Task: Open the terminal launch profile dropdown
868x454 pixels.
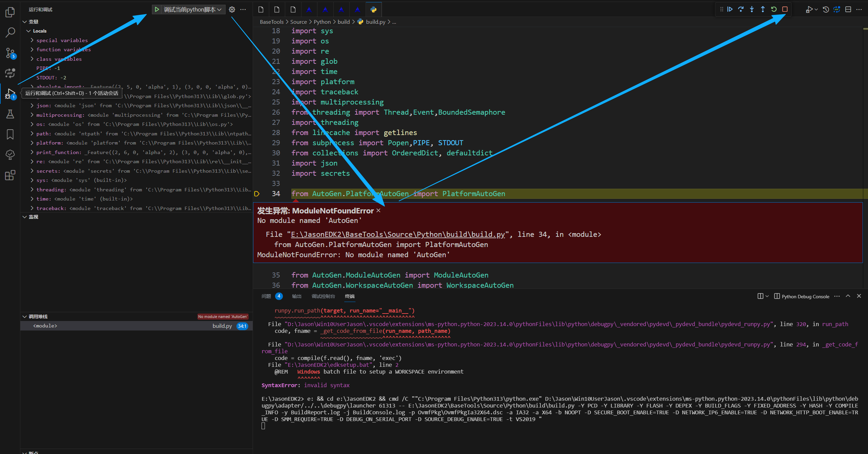Action: pos(767,296)
